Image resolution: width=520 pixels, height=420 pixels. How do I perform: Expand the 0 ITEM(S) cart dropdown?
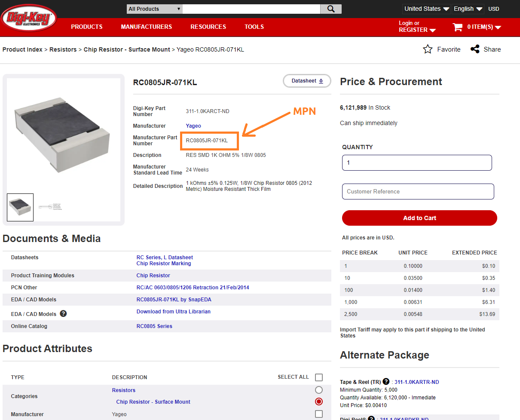click(x=484, y=27)
